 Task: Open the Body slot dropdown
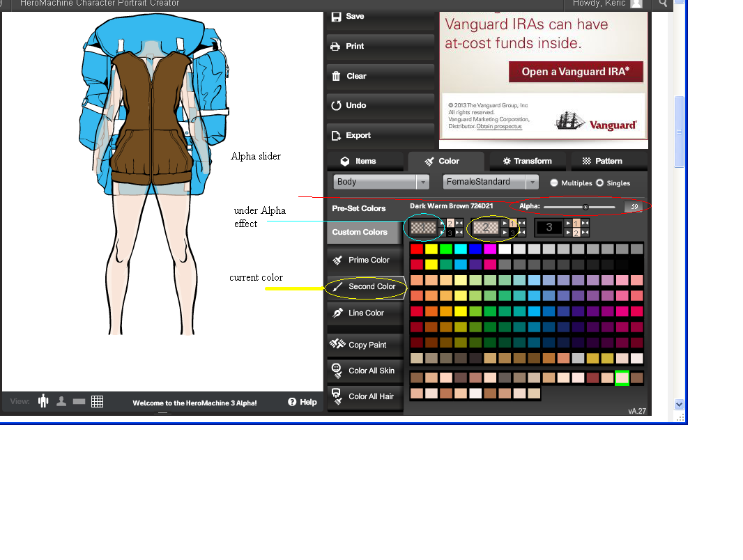[381, 182]
